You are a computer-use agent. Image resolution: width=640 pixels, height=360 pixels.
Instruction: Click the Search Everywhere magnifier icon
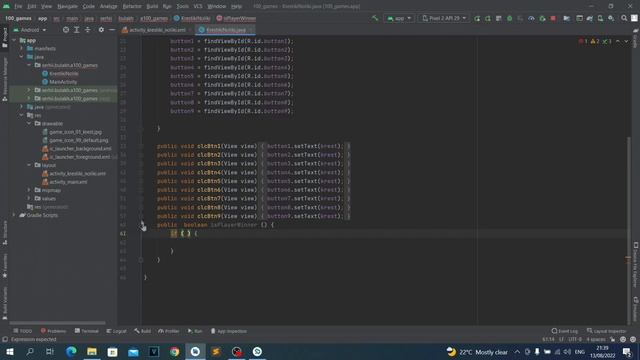624,18
